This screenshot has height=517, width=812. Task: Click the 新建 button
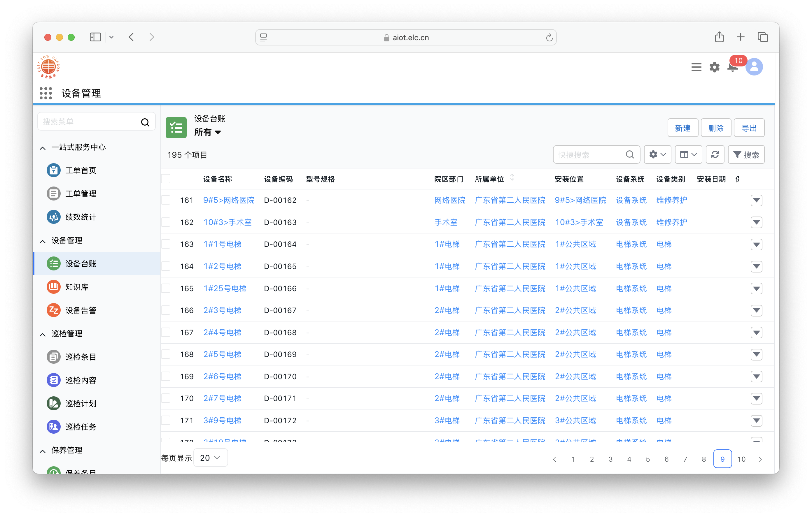[x=683, y=128]
